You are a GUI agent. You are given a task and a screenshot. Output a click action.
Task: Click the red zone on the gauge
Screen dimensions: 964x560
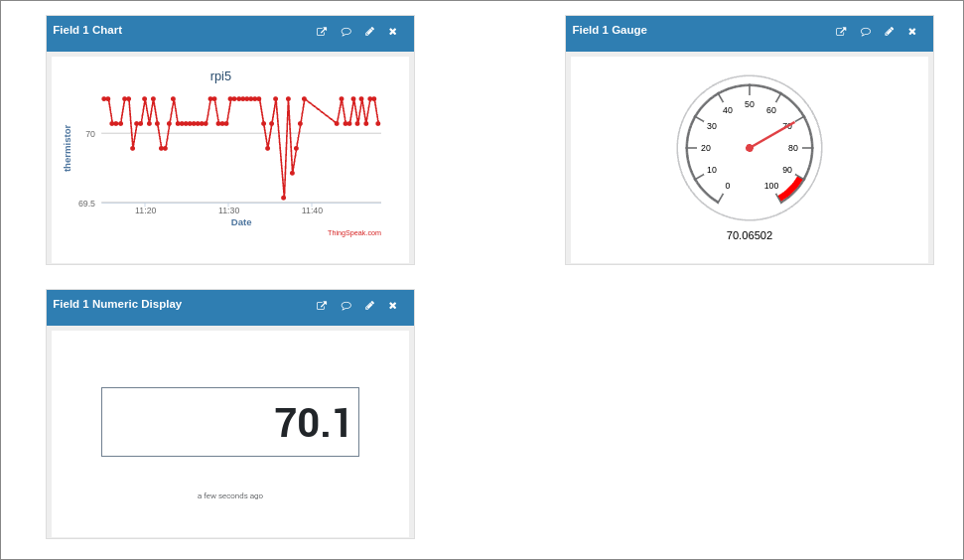click(x=791, y=190)
